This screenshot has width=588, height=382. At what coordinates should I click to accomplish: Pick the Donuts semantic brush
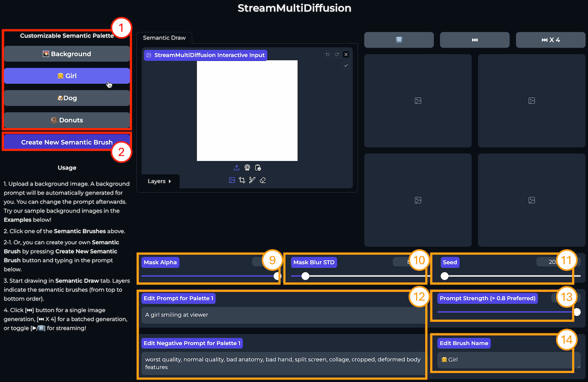coord(67,120)
